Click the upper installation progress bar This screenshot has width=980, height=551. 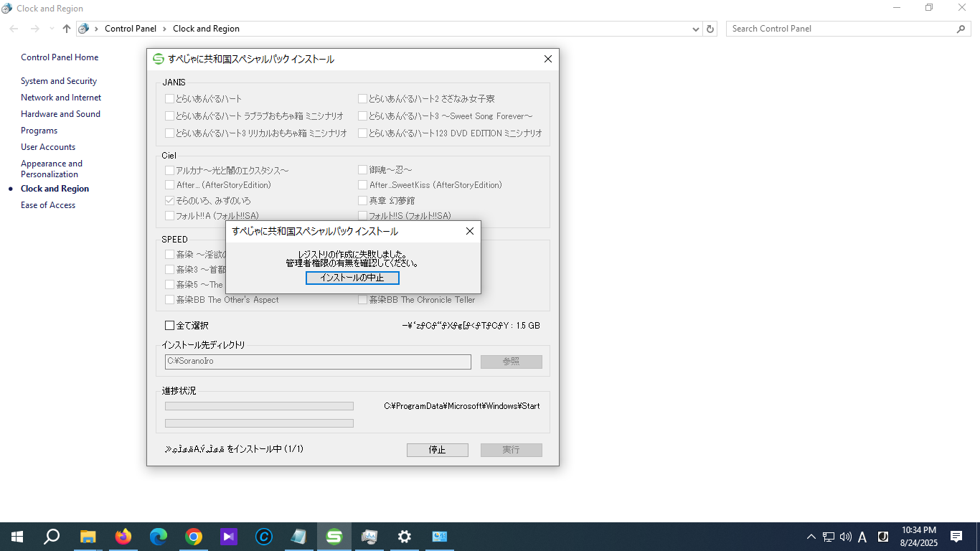(x=259, y=406)
